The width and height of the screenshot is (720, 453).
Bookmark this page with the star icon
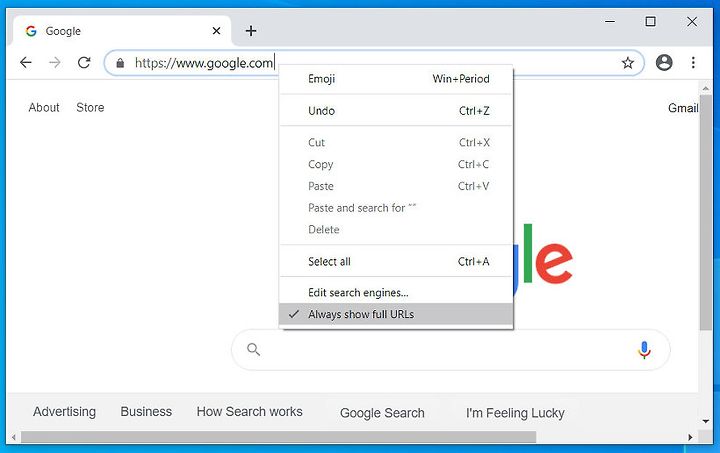coord(628,63)
